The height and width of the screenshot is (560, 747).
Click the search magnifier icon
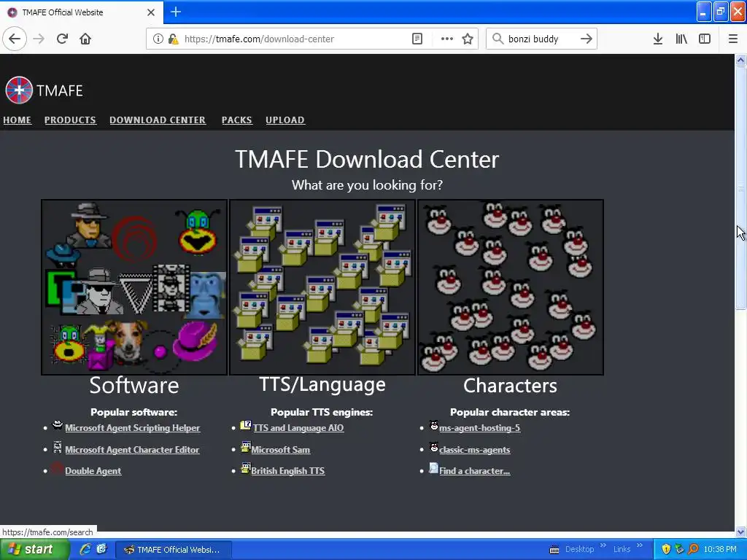(x=498, y=39)
